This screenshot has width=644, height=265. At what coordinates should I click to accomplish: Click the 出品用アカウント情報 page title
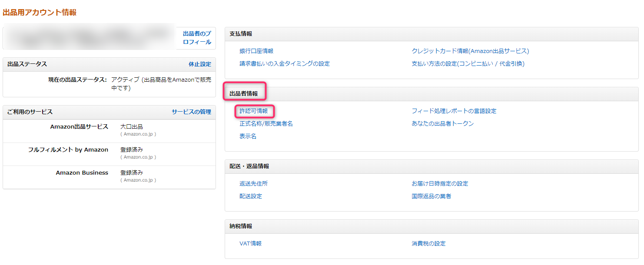pos(40,13)
